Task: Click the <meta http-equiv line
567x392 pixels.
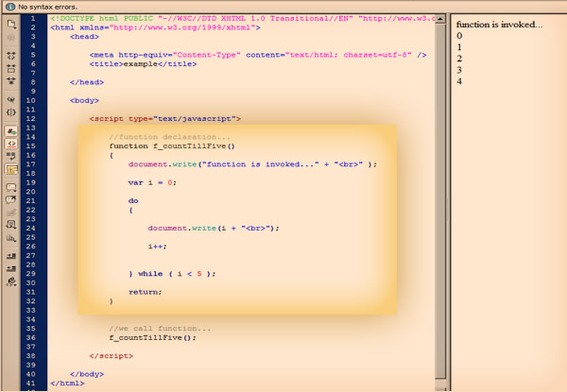Action: 258,55
